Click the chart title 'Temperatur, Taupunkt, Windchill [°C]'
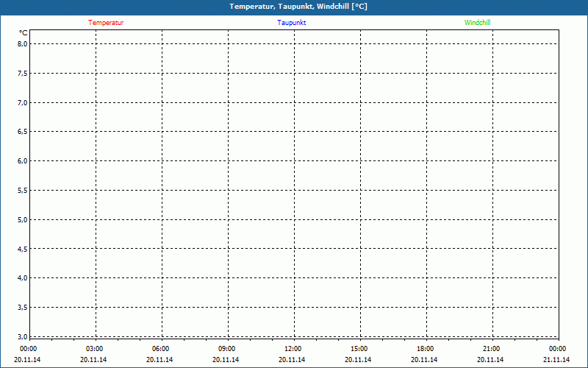588x368 pixels. (298, 7)
